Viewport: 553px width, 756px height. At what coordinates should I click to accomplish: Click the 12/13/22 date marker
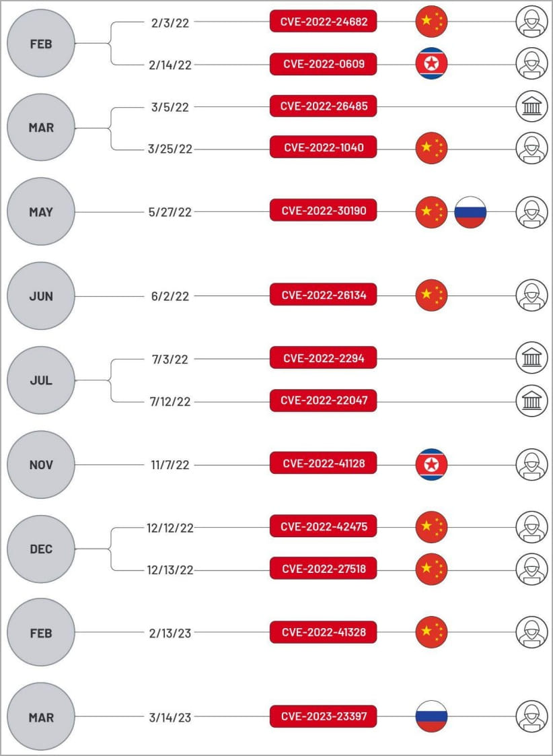pyautogui.click(x=170, y=570)
